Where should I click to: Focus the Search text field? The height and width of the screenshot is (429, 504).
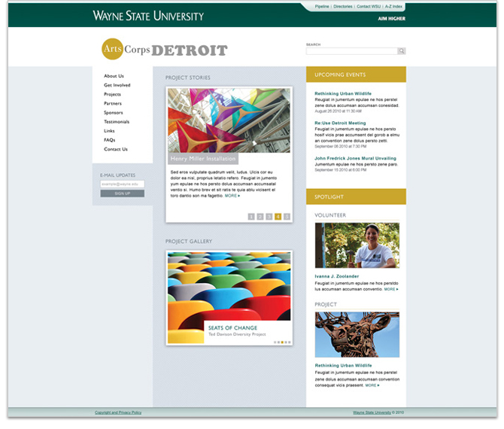click(351, 51)
